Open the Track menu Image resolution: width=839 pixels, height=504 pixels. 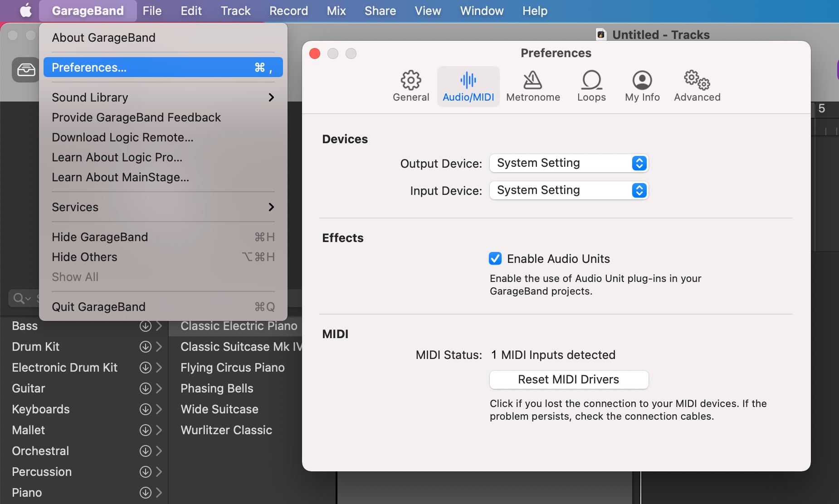coord(235,10)
